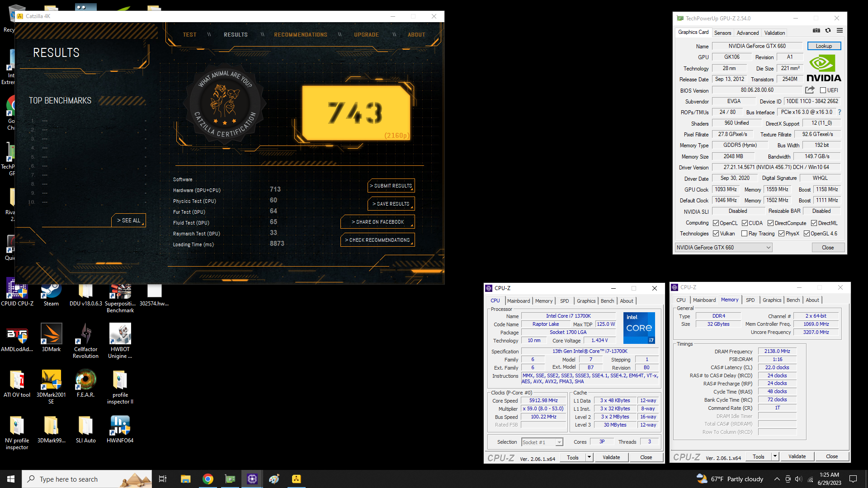Image resolution: width=868 pixels, height=488 pixels.
Task: Toggle the DirectCompute checkbox
Action: tap(770, 223)
